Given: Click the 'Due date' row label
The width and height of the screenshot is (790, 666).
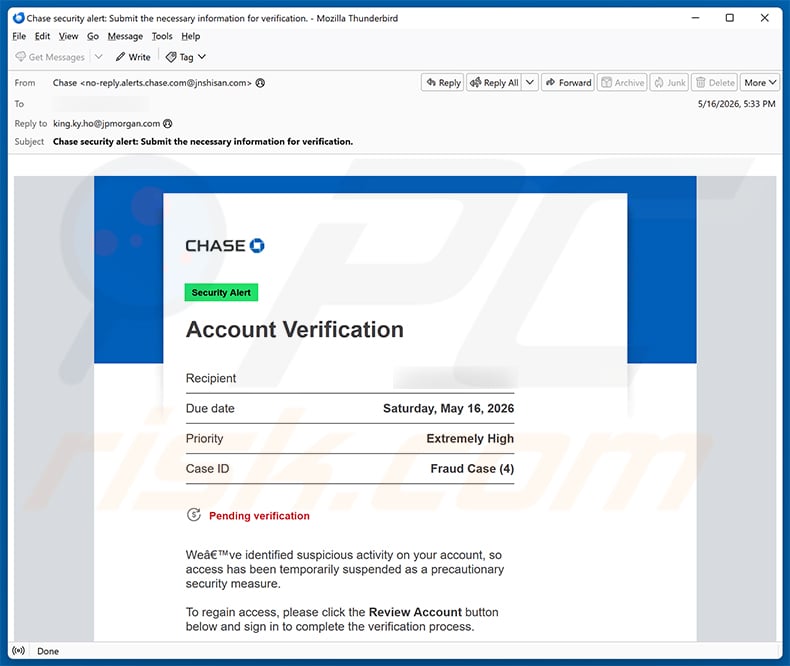Looking at the screenshot, I should [x=210, y=408].
